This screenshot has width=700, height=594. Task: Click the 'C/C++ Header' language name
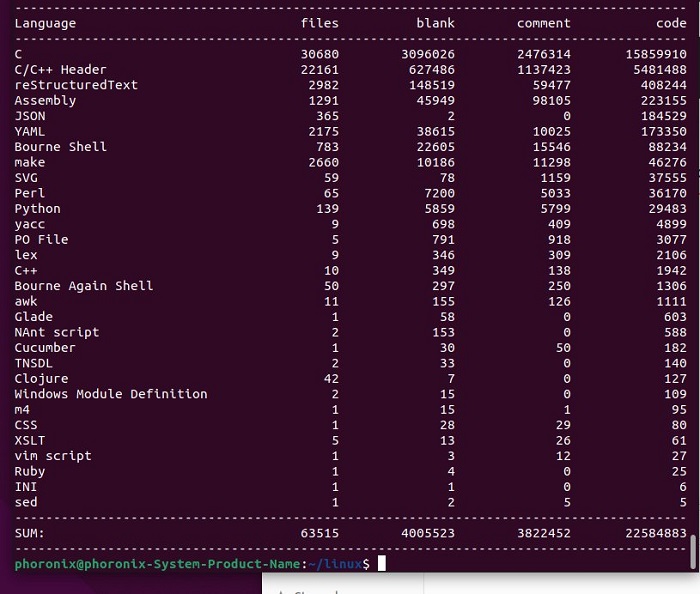click(61, 70)
